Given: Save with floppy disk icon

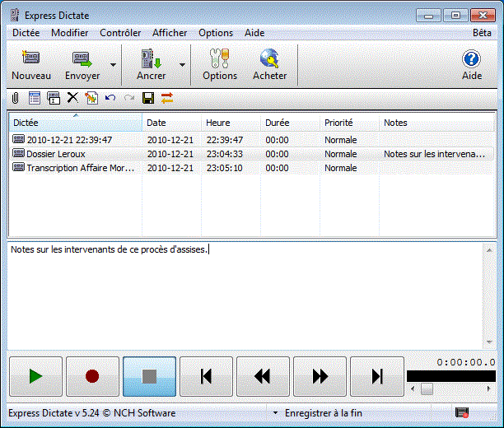Looking at the screenshot, I should (148, 98).
